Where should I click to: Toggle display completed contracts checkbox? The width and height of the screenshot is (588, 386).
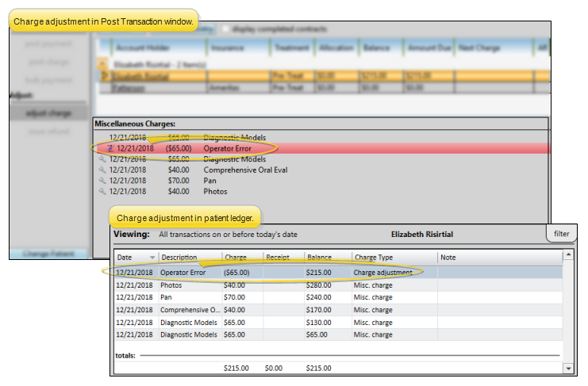(227, 29)
